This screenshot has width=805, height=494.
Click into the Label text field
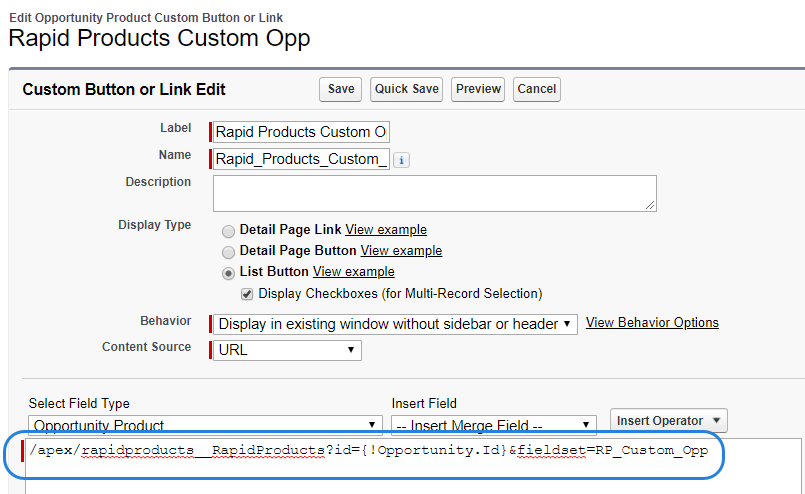[301, 132]
